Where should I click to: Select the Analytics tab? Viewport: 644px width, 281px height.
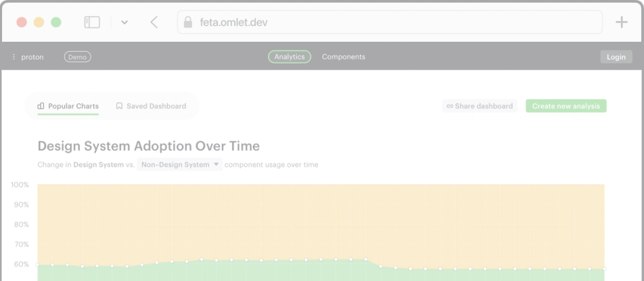290,57
